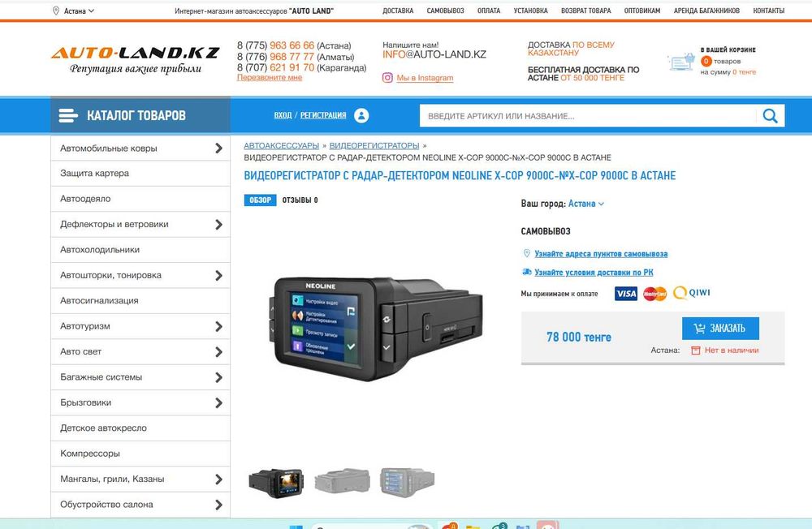Viewport: 812px width, 529px height.
Task: Click the 'Перезвоните мне' callback link
Action: 270,78
